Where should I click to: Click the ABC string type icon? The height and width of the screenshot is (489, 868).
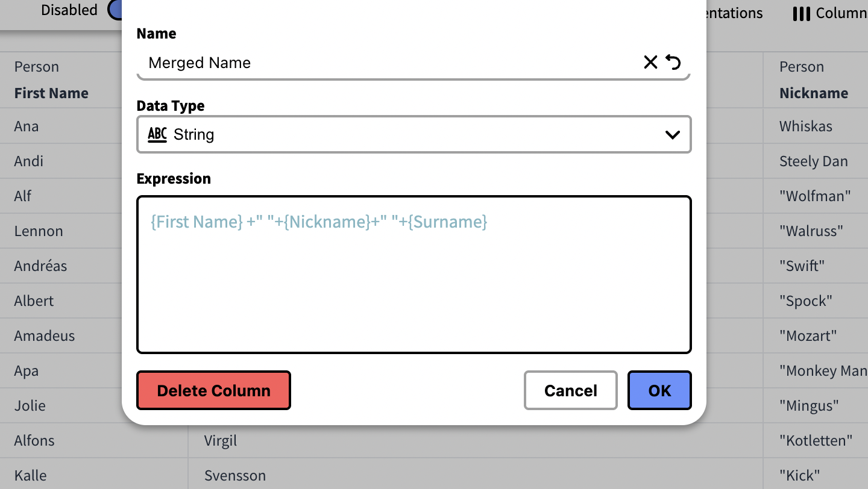coord(157,134)
